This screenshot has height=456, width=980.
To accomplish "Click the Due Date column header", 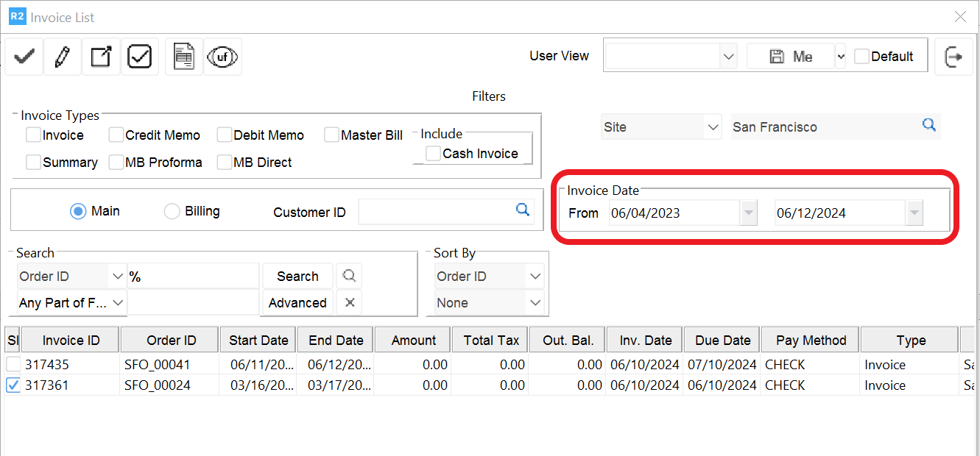I will pyautogui.click(x=722, y=341).
